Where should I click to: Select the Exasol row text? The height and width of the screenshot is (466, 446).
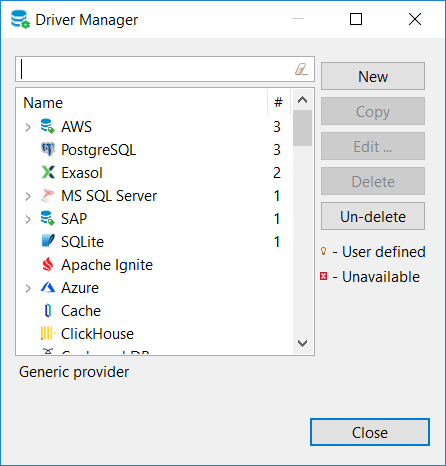(x=82, y=173)
